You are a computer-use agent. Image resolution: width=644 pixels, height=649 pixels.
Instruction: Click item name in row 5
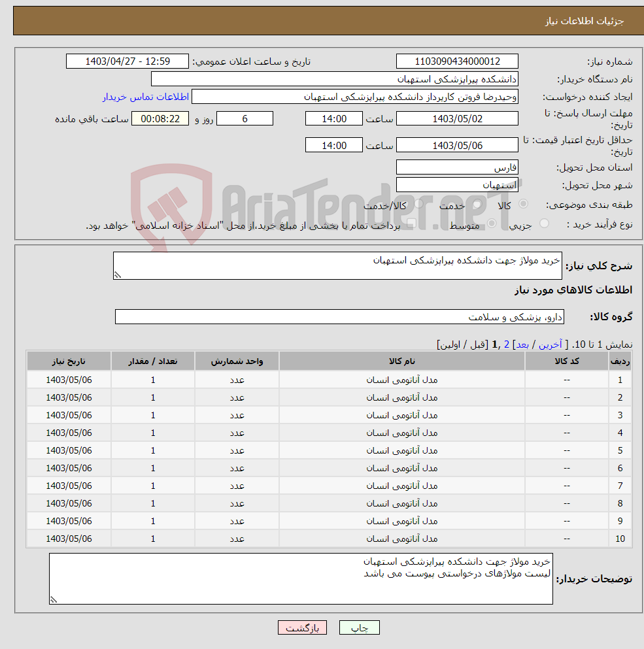pyautogui.click(x=401, y=450)
